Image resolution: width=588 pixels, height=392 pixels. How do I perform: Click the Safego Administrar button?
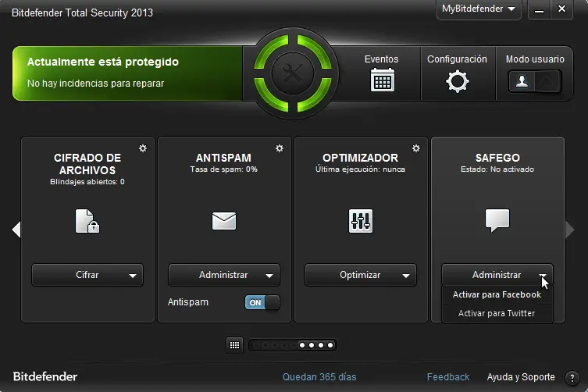point(497,275)
